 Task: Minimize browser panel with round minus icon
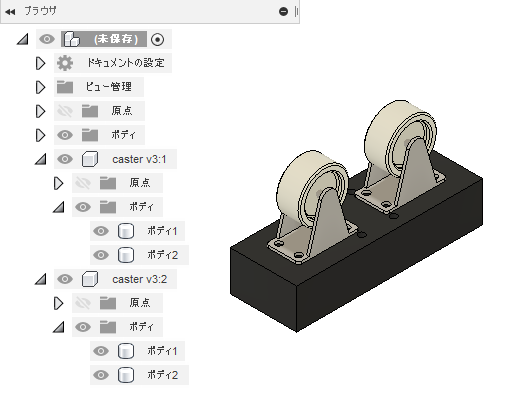(x=283, y=12)
